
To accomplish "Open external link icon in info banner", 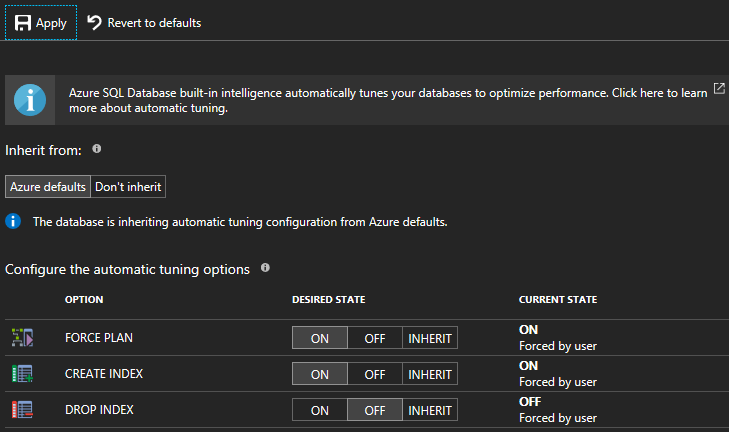I will 718,90.
